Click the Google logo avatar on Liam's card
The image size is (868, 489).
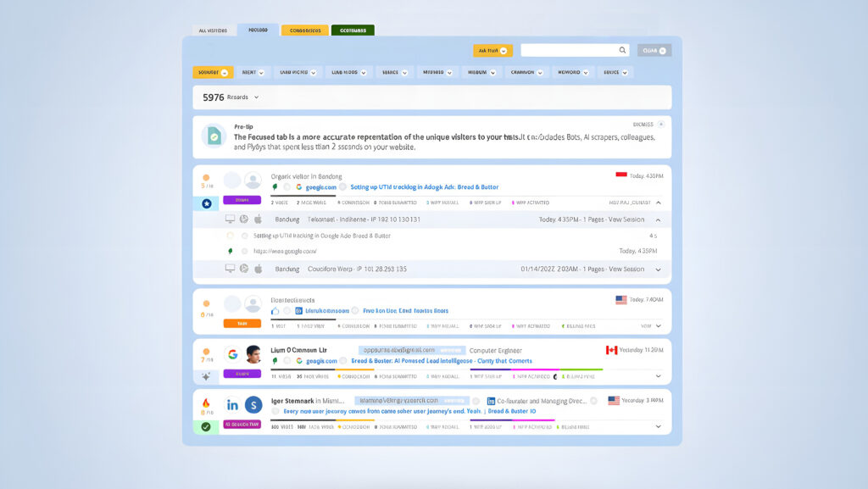coord(232,354)
